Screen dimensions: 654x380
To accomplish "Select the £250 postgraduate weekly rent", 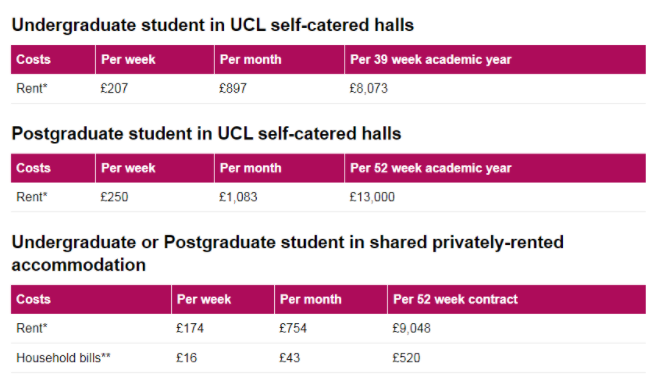I will (x=114, y=197).
